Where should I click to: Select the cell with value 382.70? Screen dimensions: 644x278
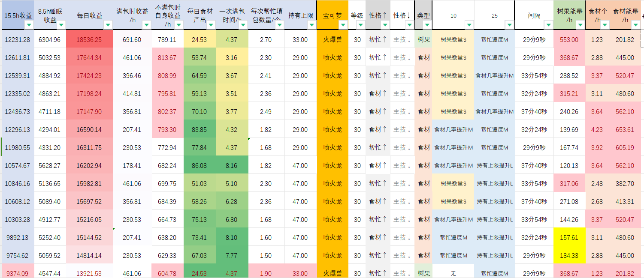[x=624, y=183]
